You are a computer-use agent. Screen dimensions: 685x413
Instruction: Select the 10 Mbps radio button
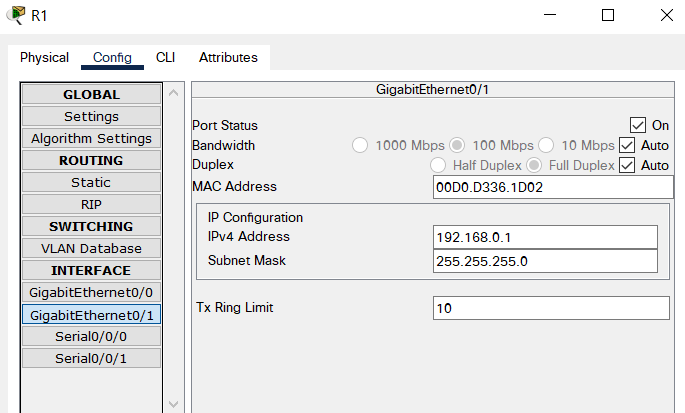pyautogui.click(x=546, y=145)
